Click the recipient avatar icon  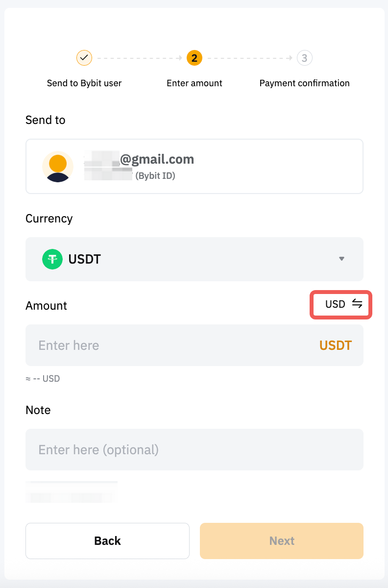click(x=58, y=167)
